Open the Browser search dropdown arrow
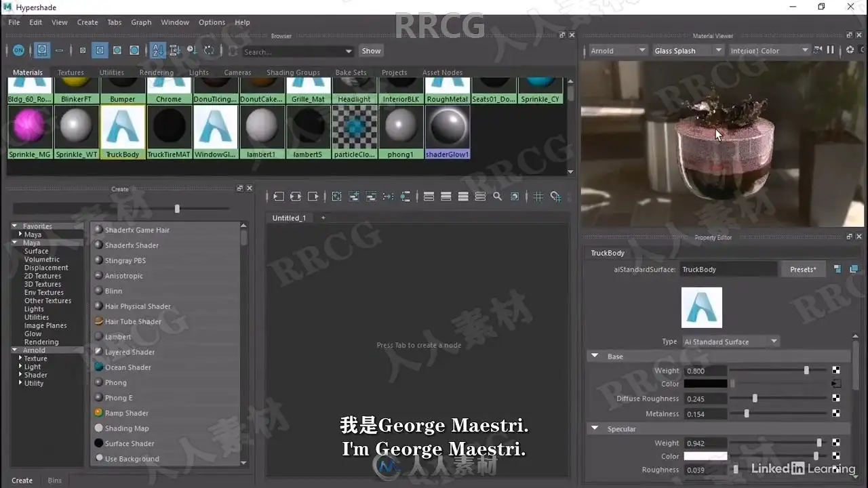868x488 pixels. click(x=349, y=52)
